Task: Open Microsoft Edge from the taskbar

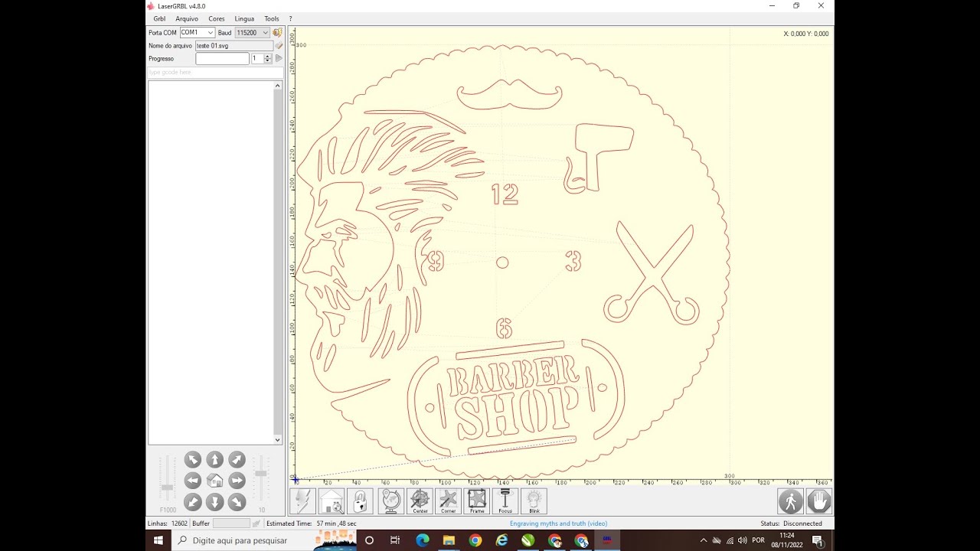Action: coord(422,540)
